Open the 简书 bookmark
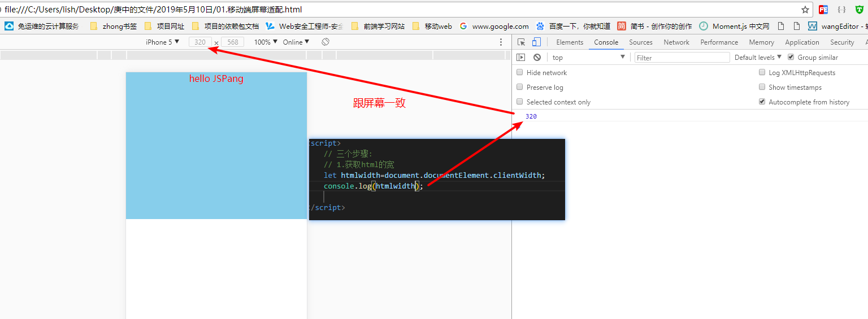 (654, 26)
